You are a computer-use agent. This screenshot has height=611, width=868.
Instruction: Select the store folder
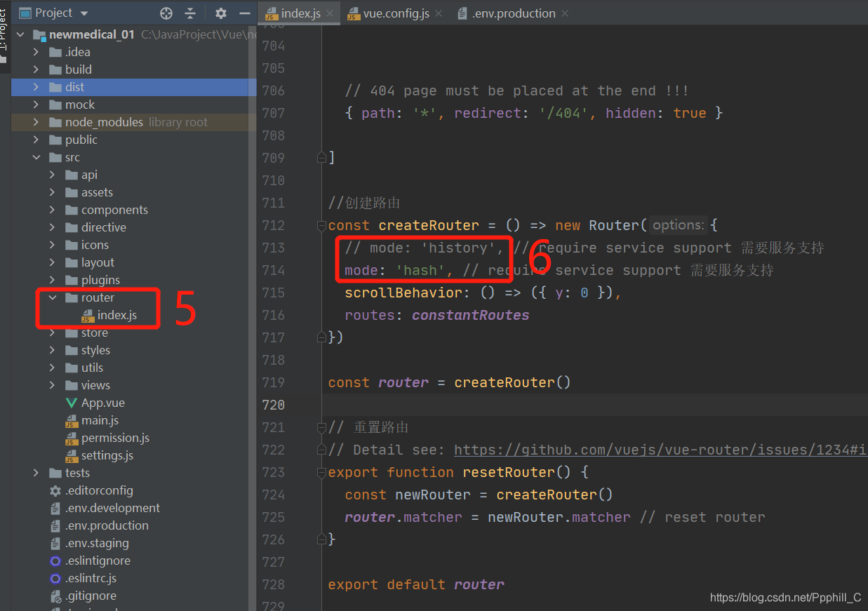point(94,333)
